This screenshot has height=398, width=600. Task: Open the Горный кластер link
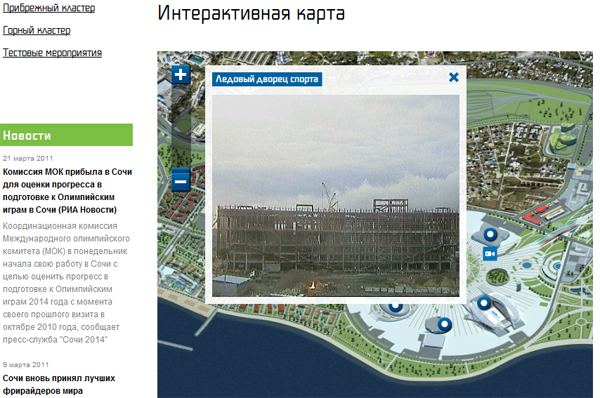(37, 30)
